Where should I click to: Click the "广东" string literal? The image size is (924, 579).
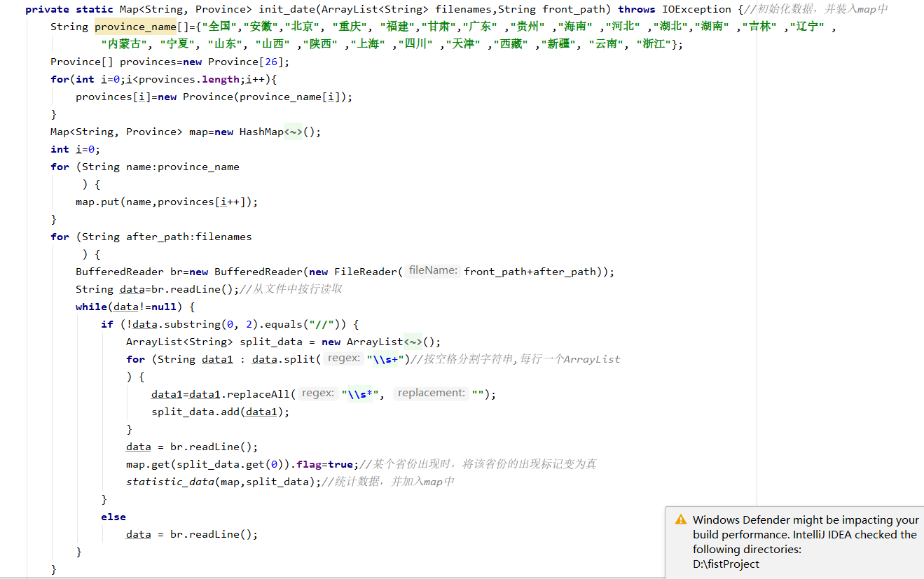(x=481, y=27)
